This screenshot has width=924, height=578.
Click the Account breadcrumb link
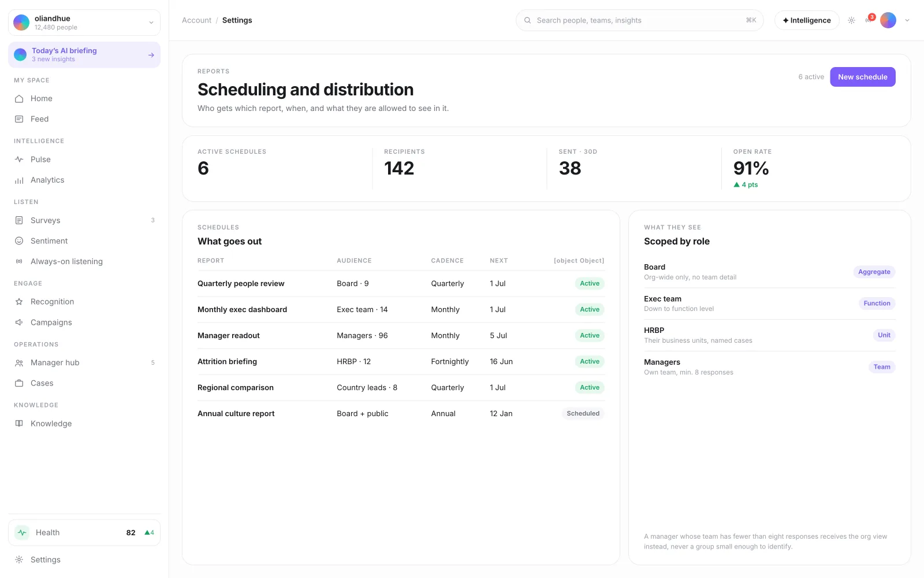click(x=196, y=20)
